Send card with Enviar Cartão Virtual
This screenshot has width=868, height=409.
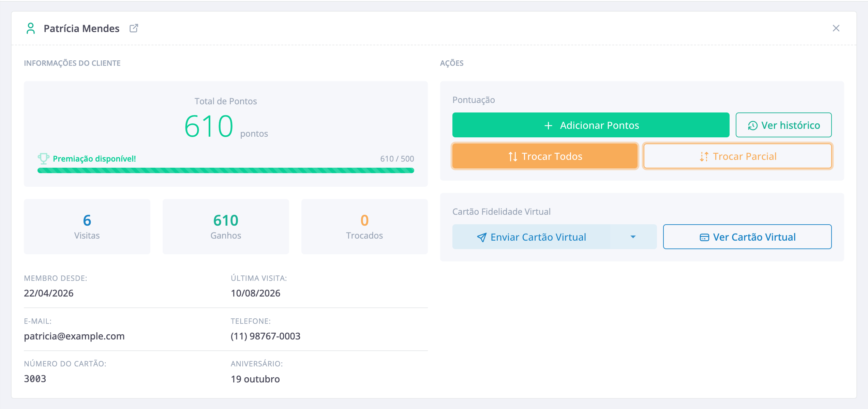pos(531,237)
